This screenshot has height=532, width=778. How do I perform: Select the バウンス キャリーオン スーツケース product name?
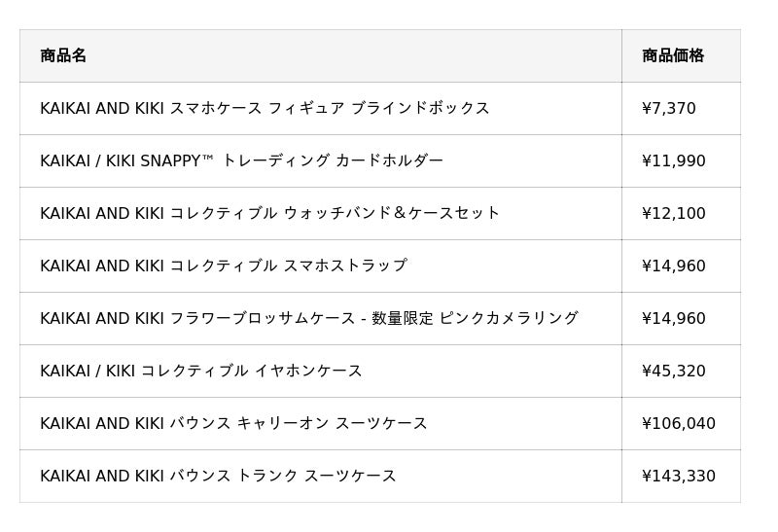pyautogui.click(x=233, y=423)
